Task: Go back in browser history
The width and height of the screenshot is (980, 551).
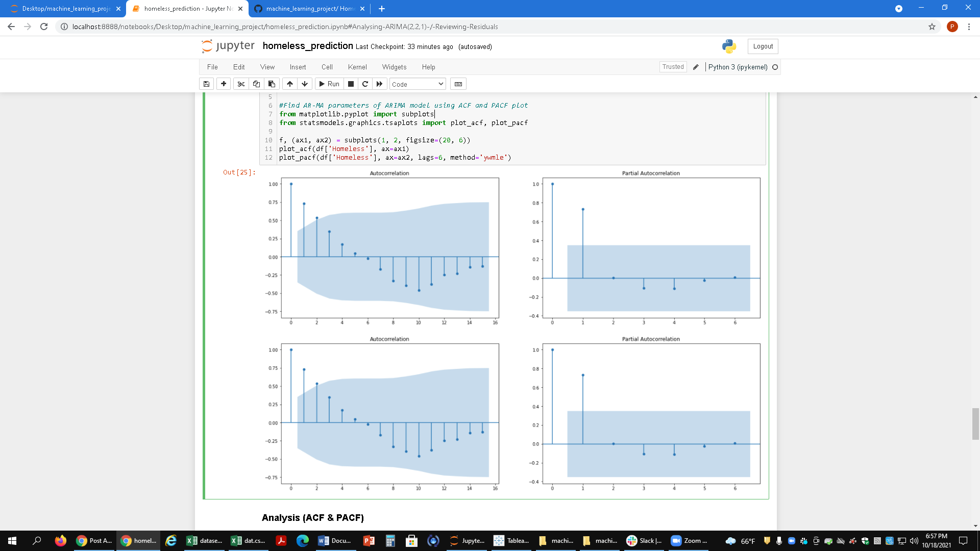Action: click(x=11, y=27)
